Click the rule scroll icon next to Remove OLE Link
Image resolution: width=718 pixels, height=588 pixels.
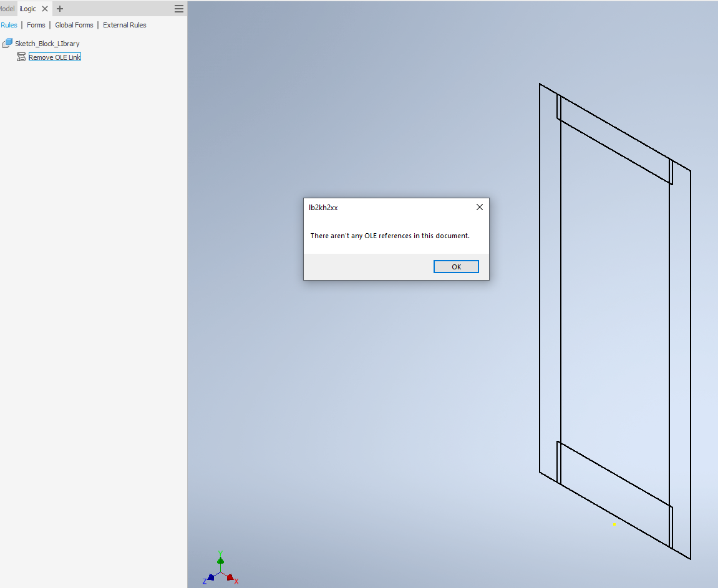click(x=21, y=57)
